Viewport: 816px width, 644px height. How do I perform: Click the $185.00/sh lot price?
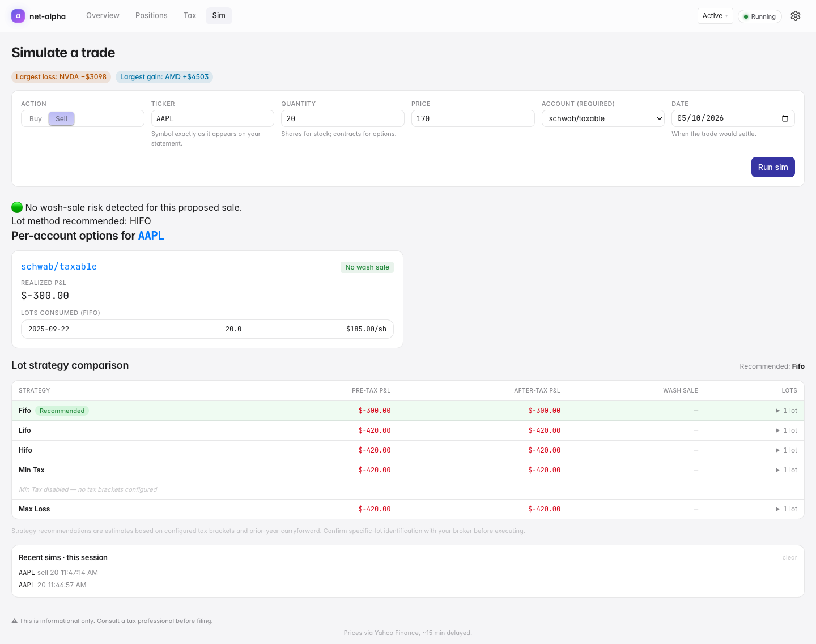(x=367, y=329)
